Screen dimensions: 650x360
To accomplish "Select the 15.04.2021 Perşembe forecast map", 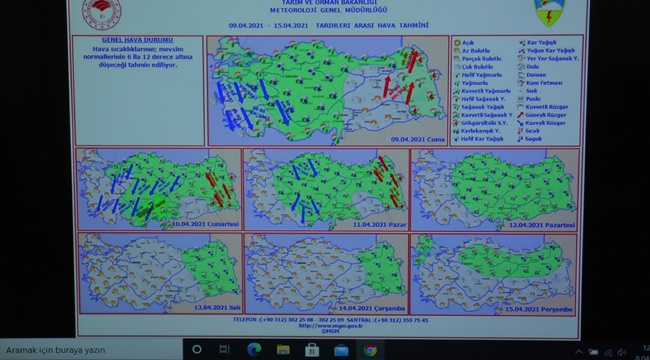I will click(493, 274).
